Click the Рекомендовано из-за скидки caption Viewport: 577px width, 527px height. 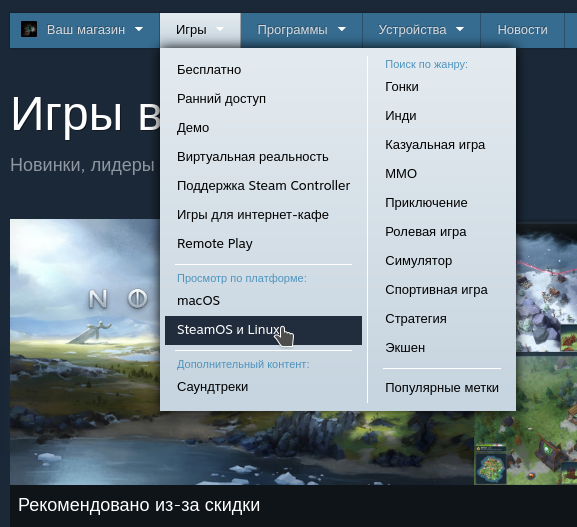[x=139, y=505]
